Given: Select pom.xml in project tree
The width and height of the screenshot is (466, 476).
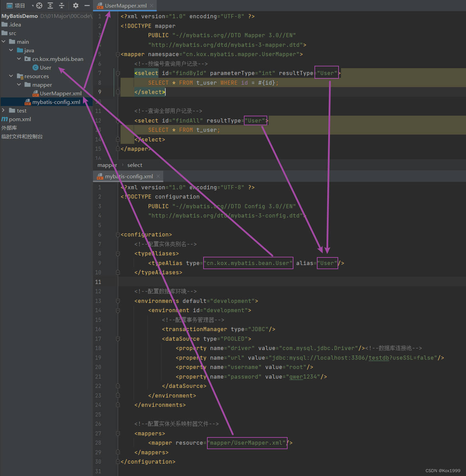Looking at the screenshot, I should tap(20, 119).
